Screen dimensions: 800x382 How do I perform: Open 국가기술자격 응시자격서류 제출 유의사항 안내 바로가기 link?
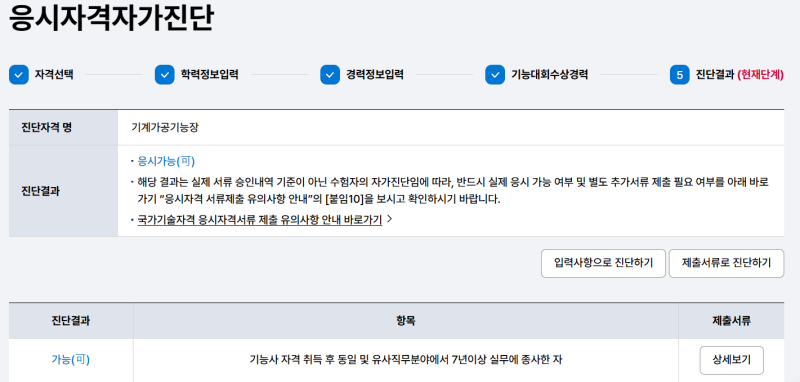click(260, 220)
